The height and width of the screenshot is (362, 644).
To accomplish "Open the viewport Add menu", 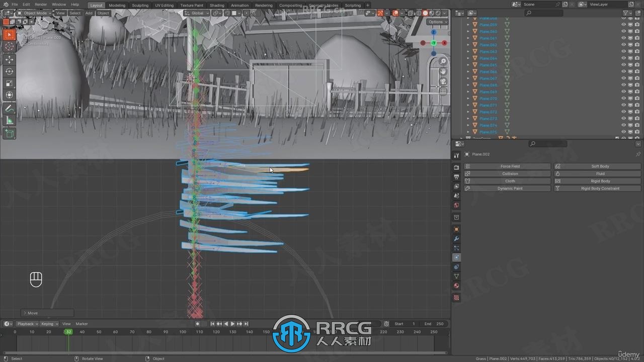I will (89, 13).
